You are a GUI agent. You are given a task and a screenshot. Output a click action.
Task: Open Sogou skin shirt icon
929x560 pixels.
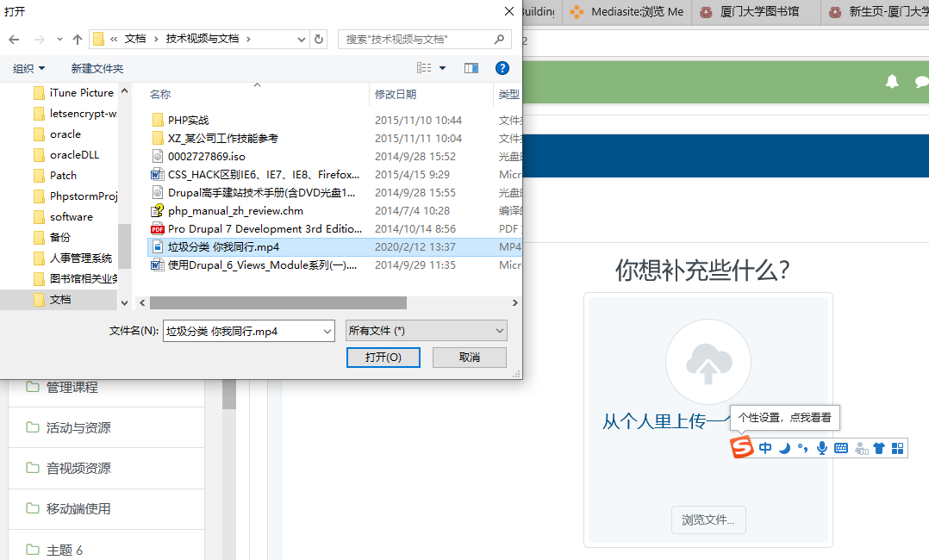click(x=879, y=448)
